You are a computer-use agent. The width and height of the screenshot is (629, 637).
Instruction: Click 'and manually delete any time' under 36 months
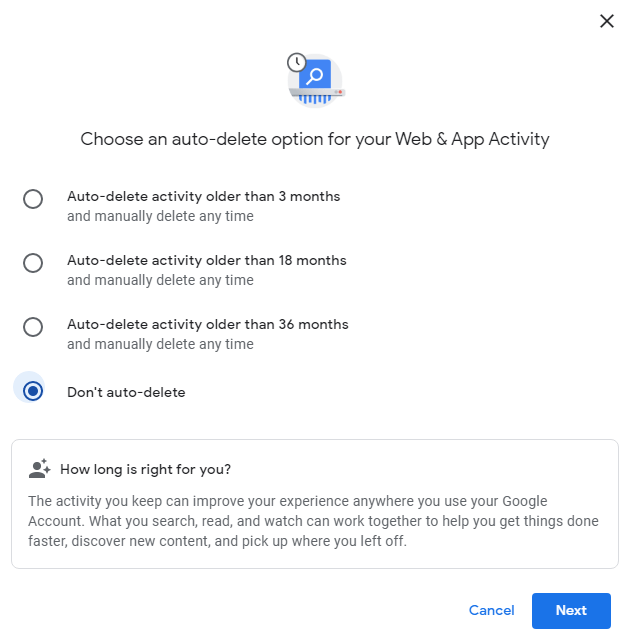[x=160, y=344]
